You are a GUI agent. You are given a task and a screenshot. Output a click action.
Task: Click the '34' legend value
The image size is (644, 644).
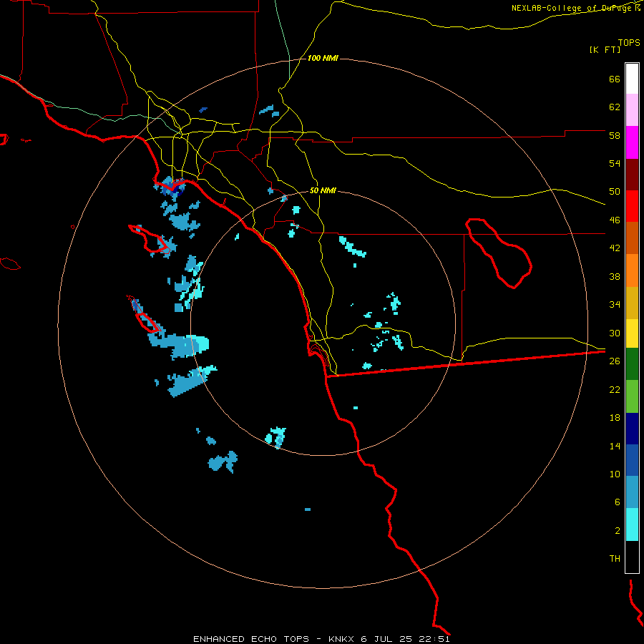click(x=615, y=305)
